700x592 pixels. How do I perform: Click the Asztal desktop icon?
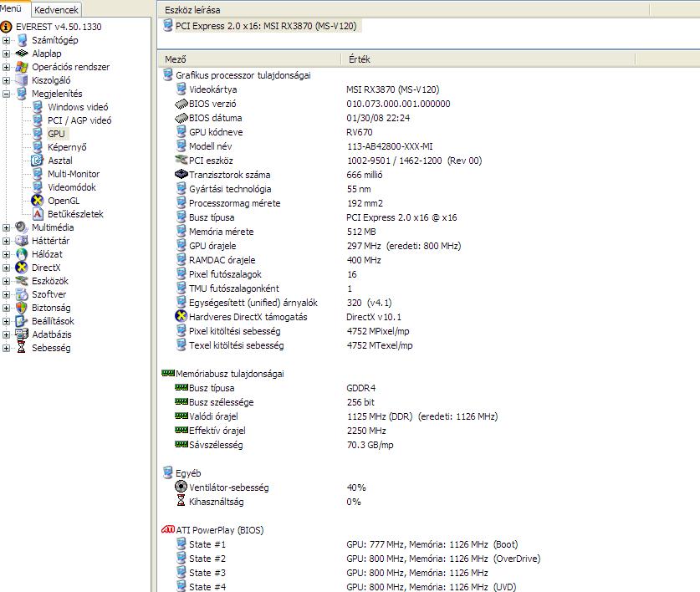(38, 161)
